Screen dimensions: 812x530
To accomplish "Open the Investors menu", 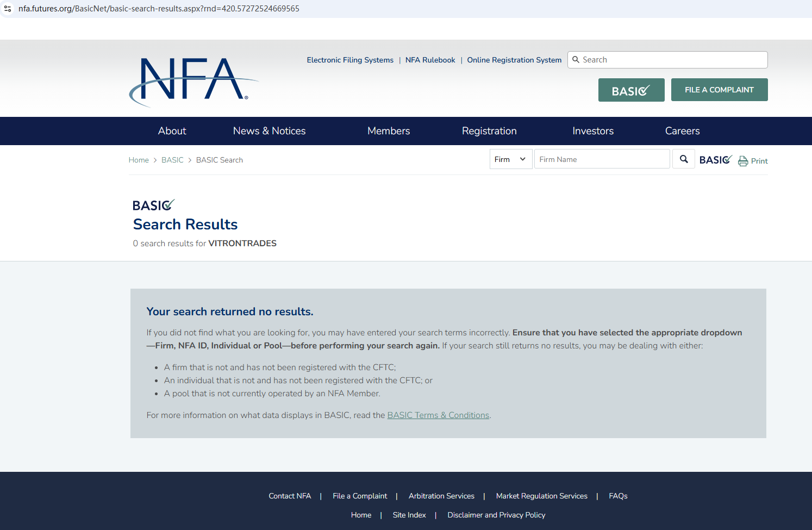I will 593,131.
